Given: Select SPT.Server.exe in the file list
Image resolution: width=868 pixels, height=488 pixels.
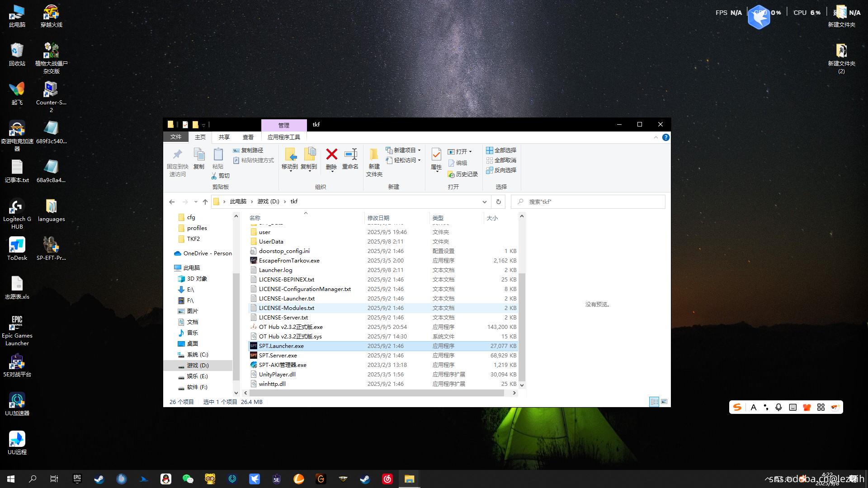Looking at the screenshot, I should click(x=383, y=356).
